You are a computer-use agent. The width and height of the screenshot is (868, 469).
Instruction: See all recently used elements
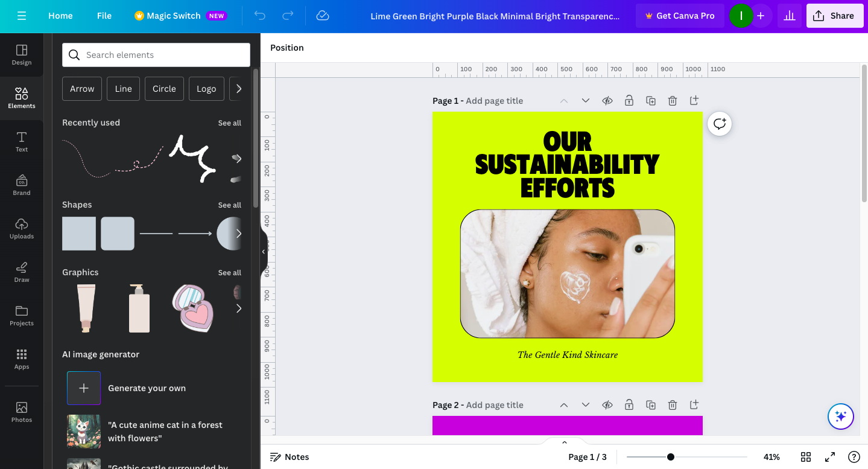pos(229,123)
